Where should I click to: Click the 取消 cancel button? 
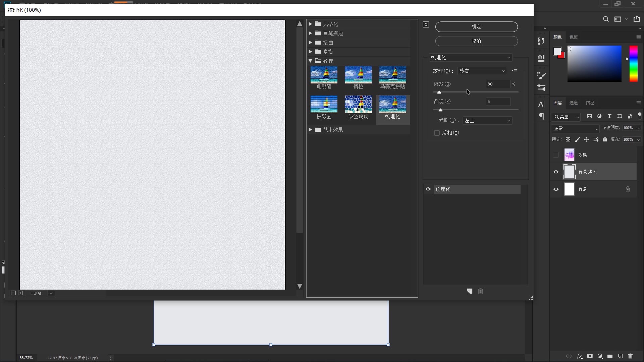[476, 41]
